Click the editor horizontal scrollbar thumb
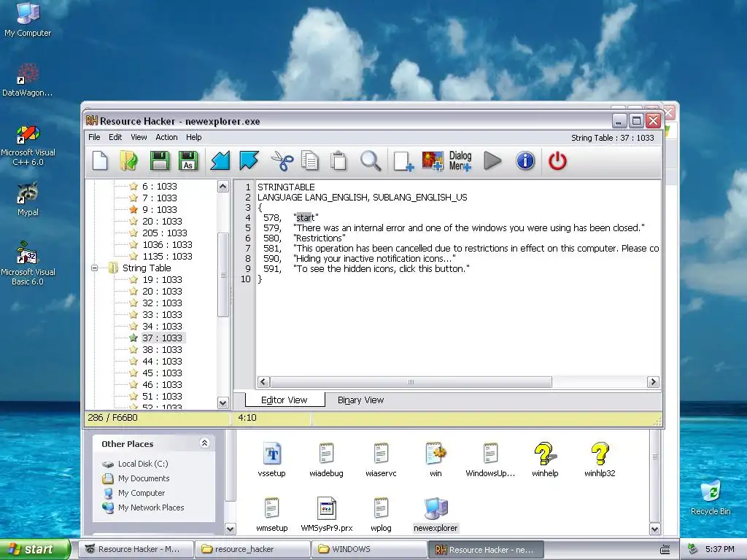 coord(411,382)
